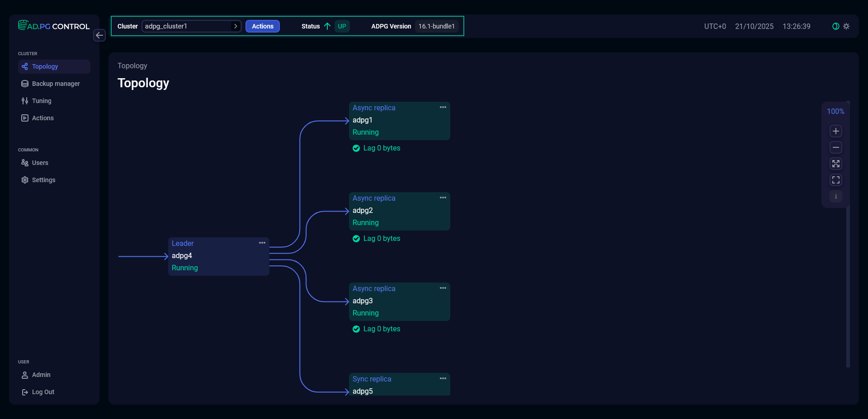The width and height of the screenshot is (868, 419).
Task: Go to the Tuning section
Action: point(42,101)
